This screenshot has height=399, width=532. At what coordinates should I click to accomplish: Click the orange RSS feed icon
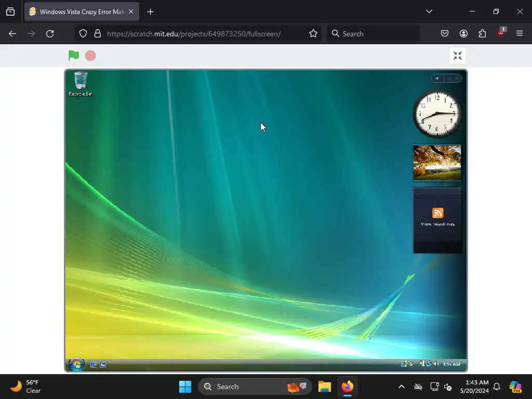[437, 212]
